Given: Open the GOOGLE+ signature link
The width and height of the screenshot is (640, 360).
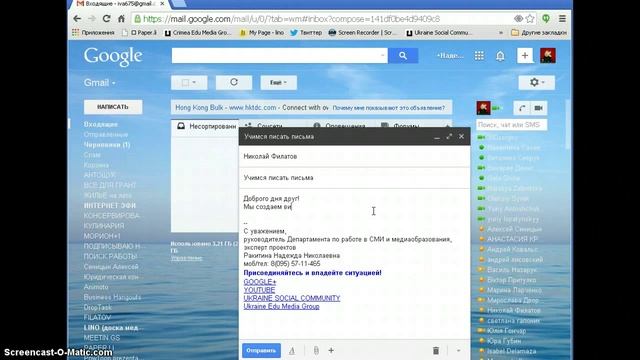Looking at the screenshot, I should (x=260, y=282).
